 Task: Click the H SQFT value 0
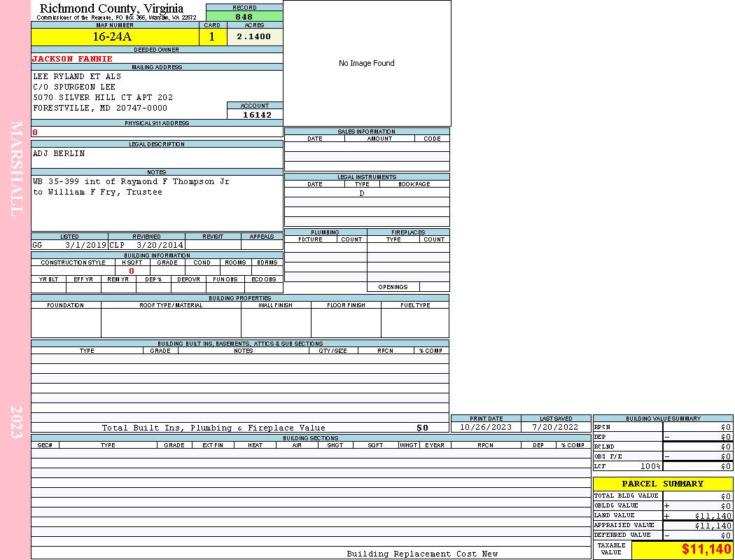(x=132, y=271)
